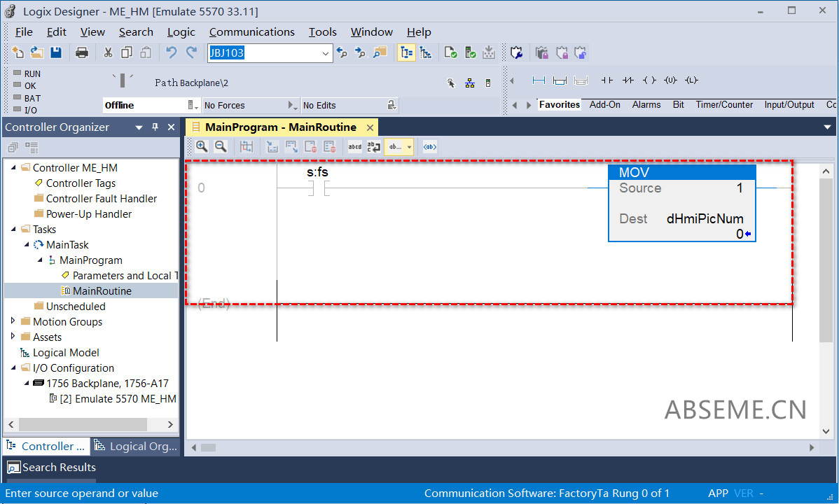
Task: Click the Save project icon
Action: 56,52
